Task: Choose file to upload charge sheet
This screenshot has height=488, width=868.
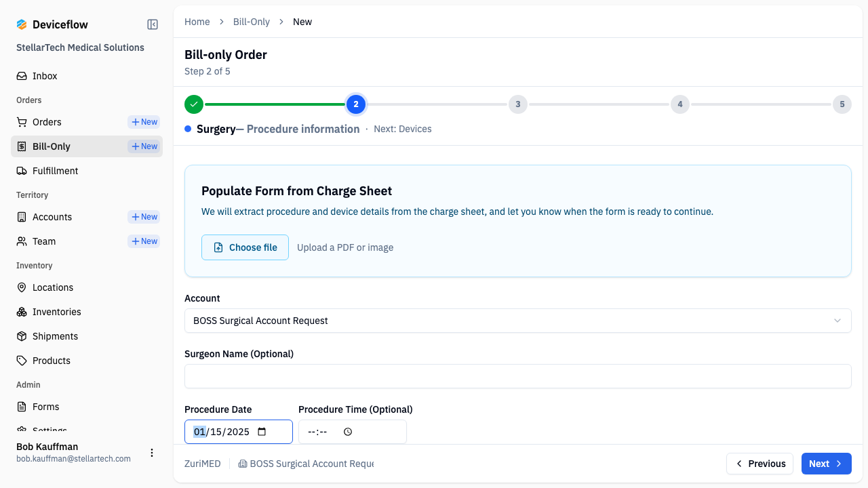Action: [x=245, y=247]
